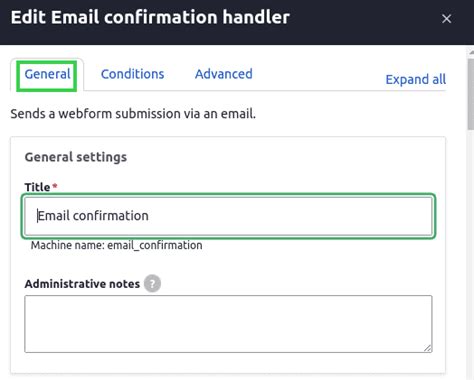The height and width of the screenshot is (380, 474).
Task: Click the red required asterisk by Title
Action: pos(55,186)
